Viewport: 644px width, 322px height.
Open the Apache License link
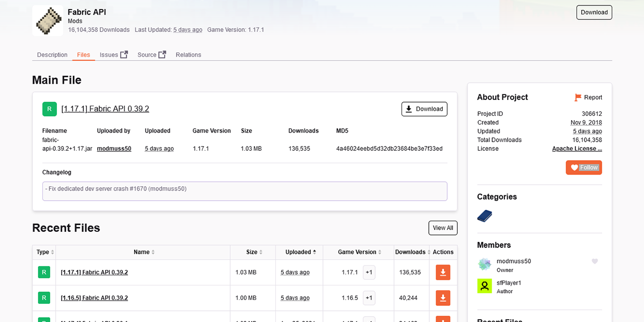[x=577, y=149]
